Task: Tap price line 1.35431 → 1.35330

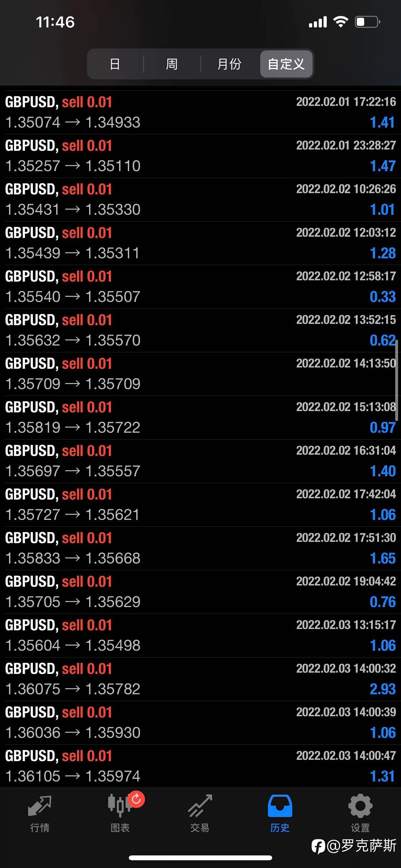Action: point(73,210)
